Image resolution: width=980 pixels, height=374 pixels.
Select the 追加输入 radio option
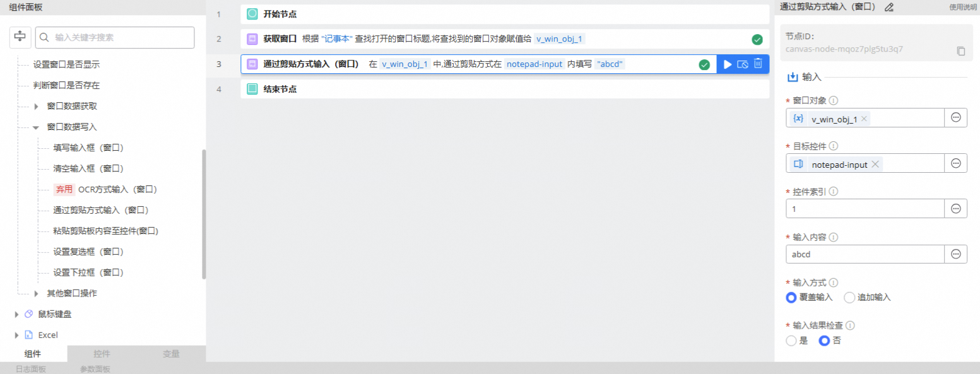849,297
